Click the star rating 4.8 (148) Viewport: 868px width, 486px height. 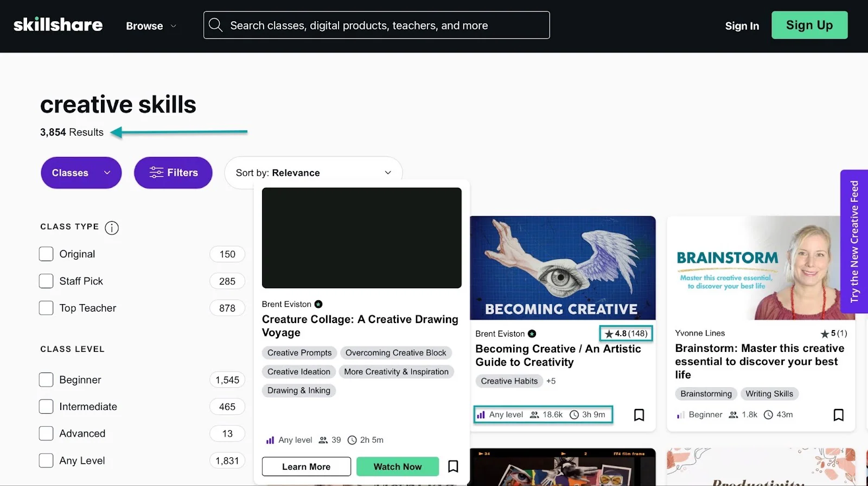[x=626, y=333]
